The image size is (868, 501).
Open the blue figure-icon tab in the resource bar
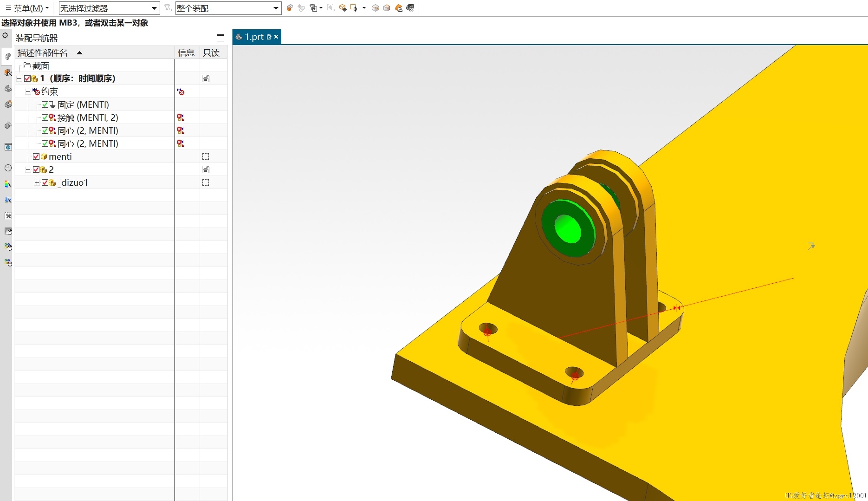pyautogui.click(x=7, y=200)
